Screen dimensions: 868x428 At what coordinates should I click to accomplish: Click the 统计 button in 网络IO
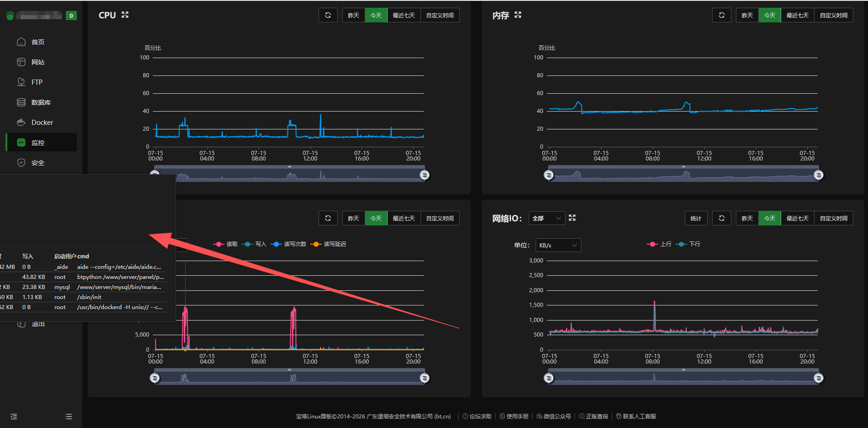pos(696,218)
